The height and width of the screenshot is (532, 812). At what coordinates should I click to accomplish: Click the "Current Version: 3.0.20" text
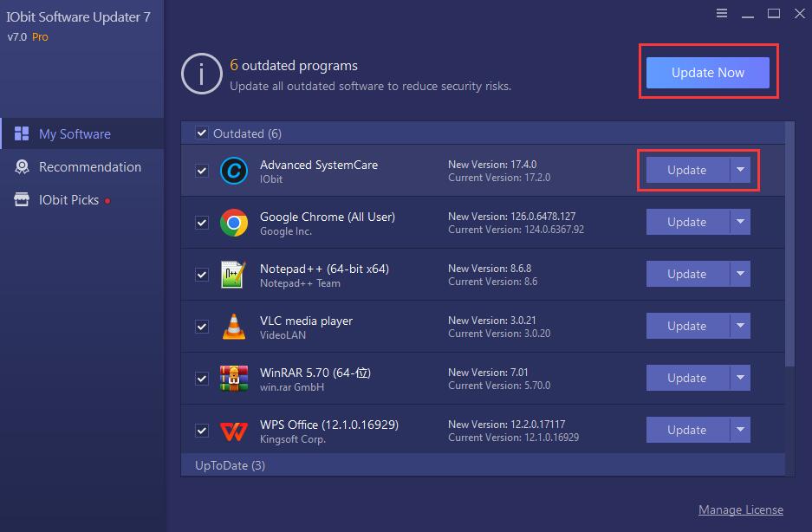499,333
